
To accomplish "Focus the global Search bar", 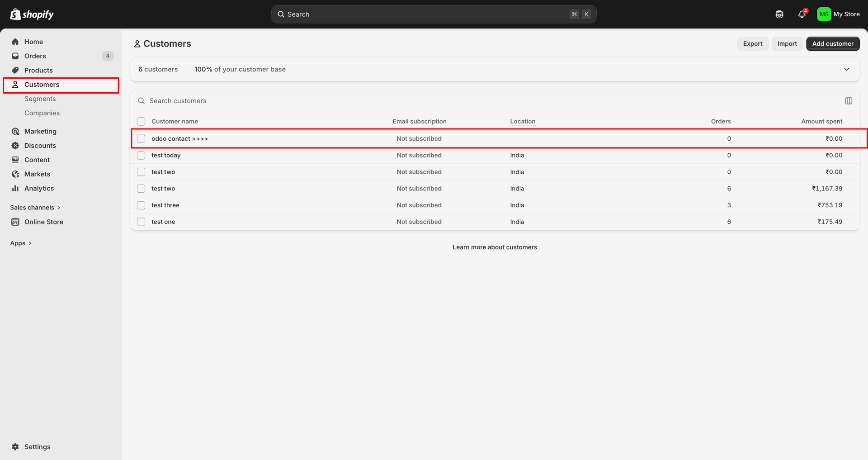I will (x=434, y=14).
